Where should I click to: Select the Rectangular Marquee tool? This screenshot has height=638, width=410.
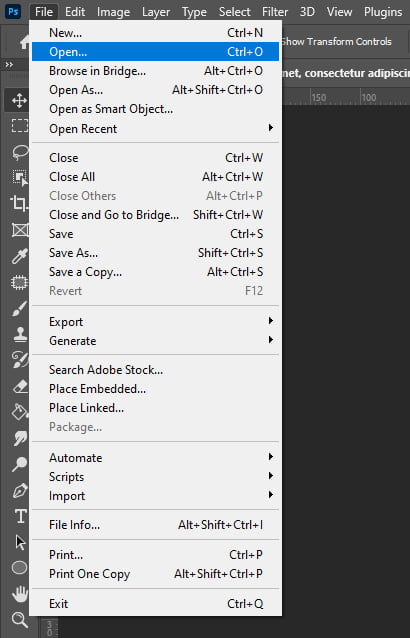click(19, 126)
